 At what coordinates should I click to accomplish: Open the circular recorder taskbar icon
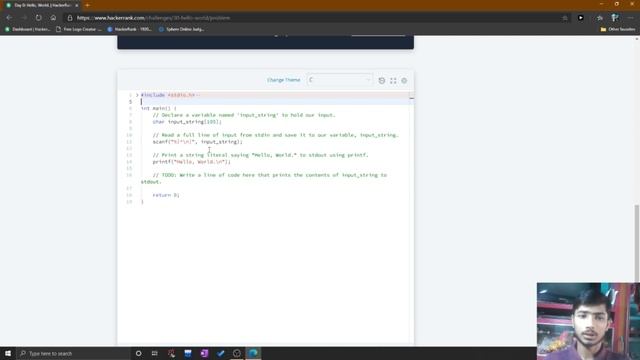pos(237,353)
